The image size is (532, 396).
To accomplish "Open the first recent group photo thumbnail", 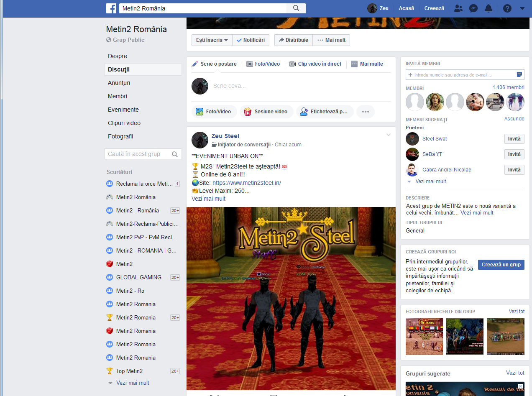I will [x=424, y=336].
